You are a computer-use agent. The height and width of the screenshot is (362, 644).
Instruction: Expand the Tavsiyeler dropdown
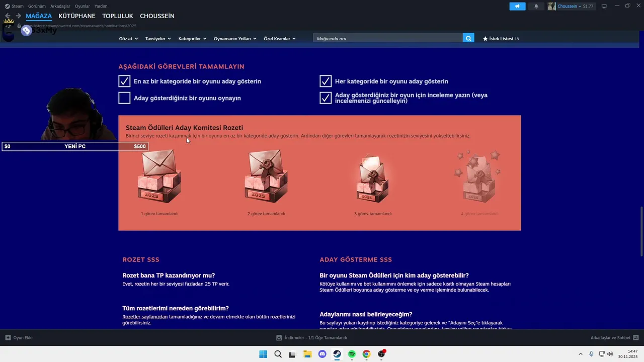(158, 39)
